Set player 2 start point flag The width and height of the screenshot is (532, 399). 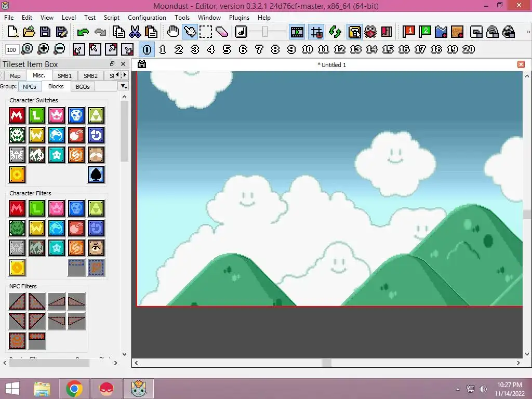(425, 32)
